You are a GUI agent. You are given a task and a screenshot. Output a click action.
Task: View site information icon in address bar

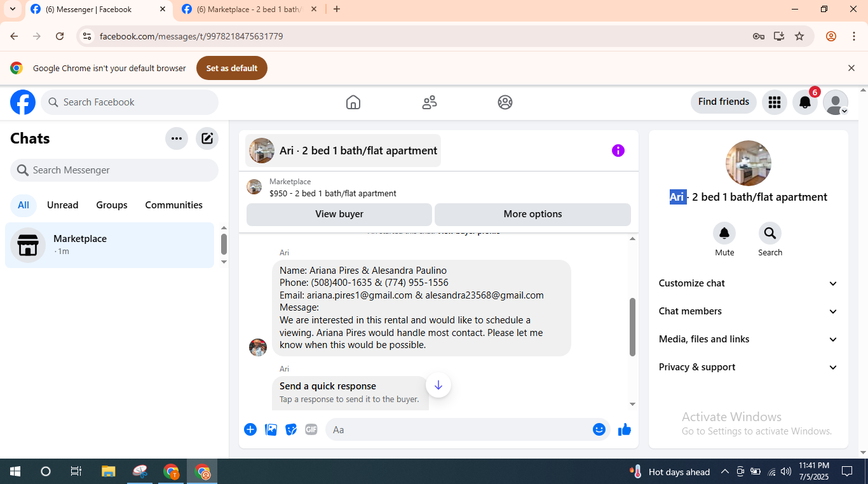[88, 36]
